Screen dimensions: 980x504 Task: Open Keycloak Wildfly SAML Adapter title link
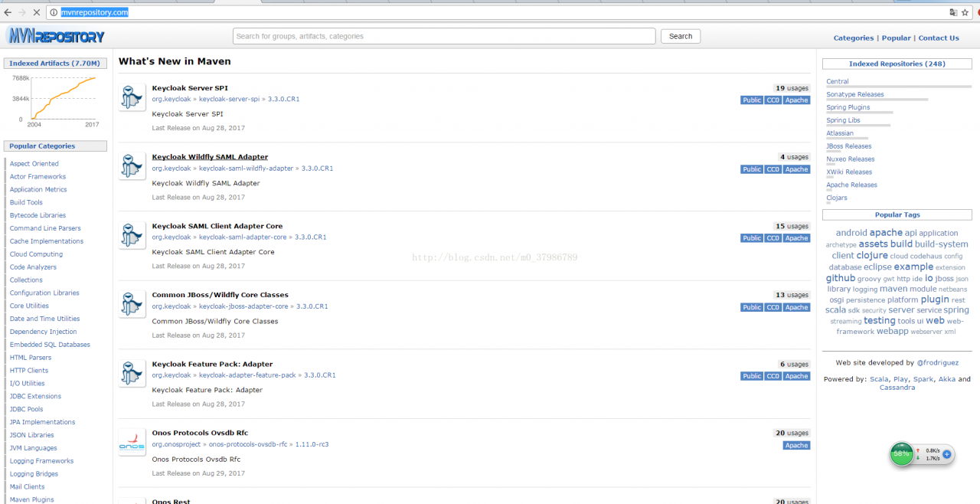(x=210, y=157)
